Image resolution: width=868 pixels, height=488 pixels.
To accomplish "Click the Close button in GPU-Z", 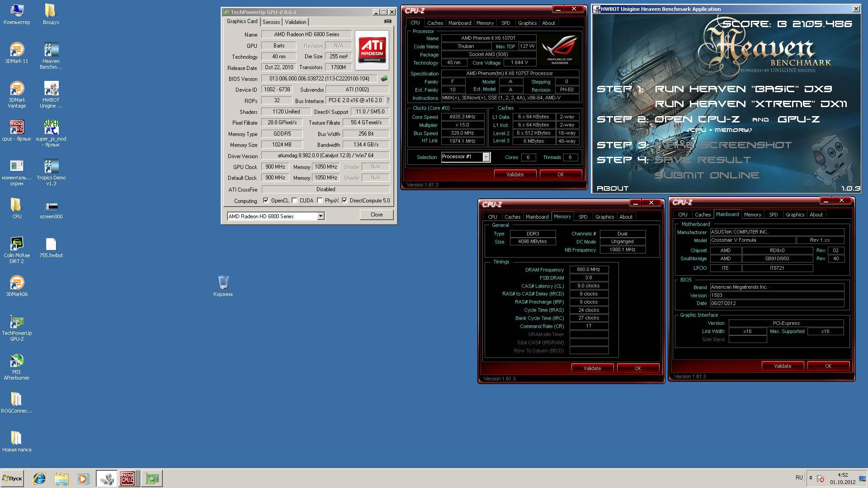I will [377, 215].
